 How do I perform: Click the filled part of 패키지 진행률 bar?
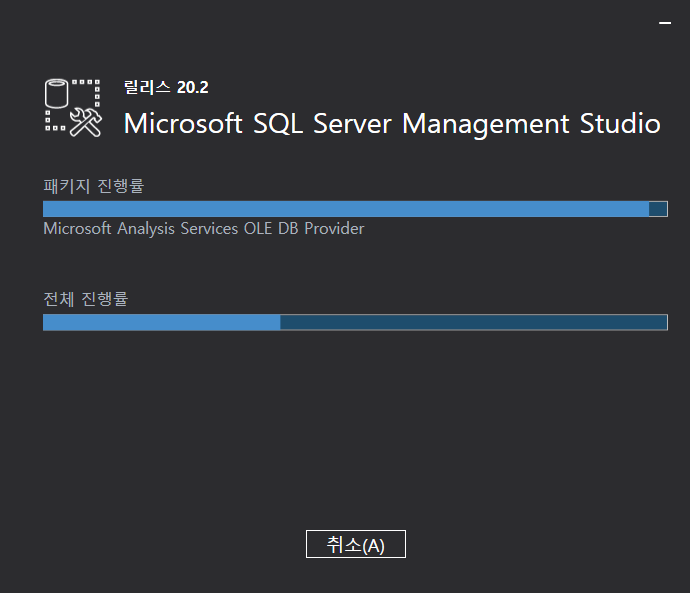coord(345,209)
